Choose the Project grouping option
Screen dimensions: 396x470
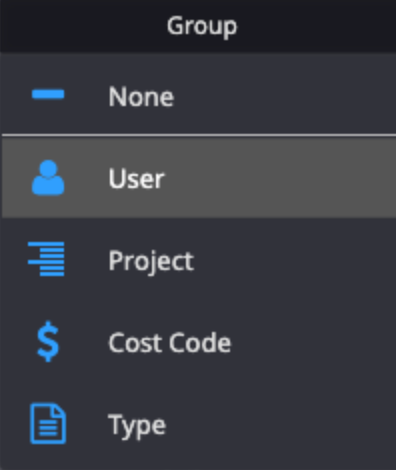[199, 260]
